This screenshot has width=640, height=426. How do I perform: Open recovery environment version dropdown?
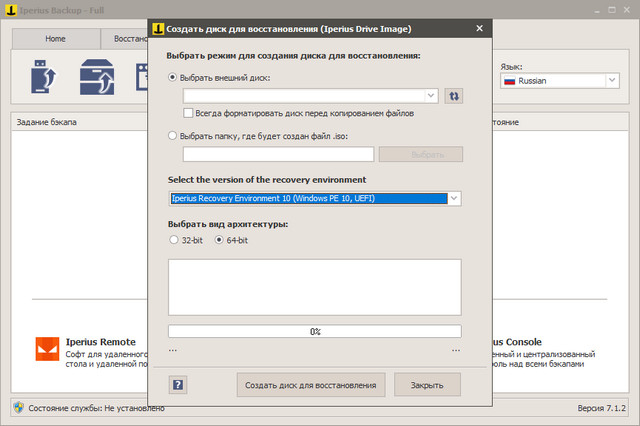(x=454, y=198)
